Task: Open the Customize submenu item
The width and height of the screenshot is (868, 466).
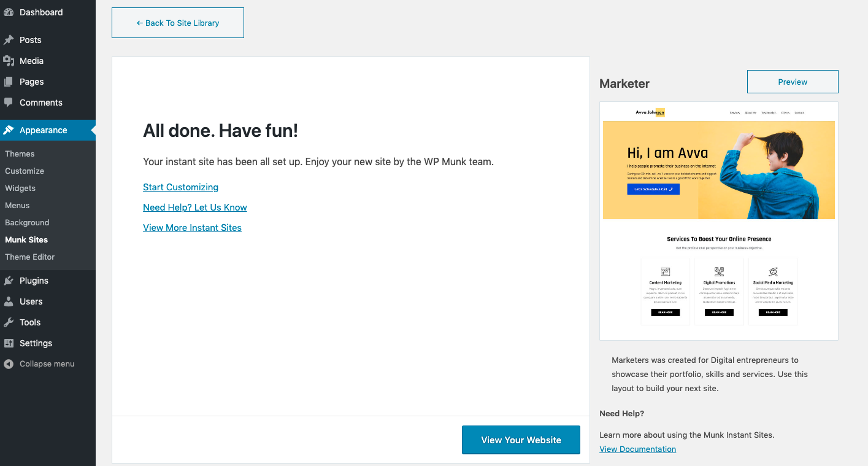Action: pyautogui.click(x=25, y=171)
